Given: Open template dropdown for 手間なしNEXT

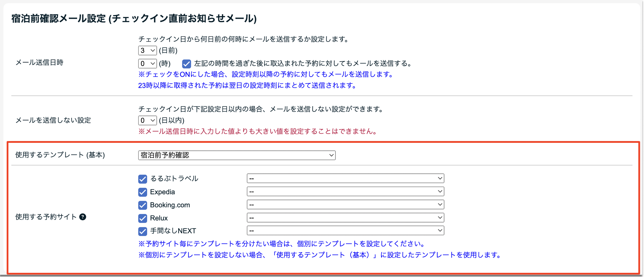Looking at the screenshot, I should [345, 231].
